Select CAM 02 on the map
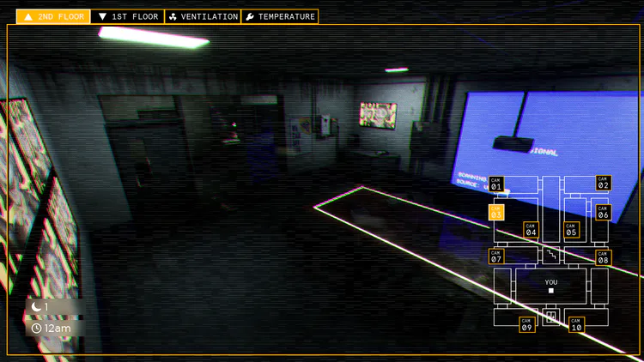 (604, 183)
